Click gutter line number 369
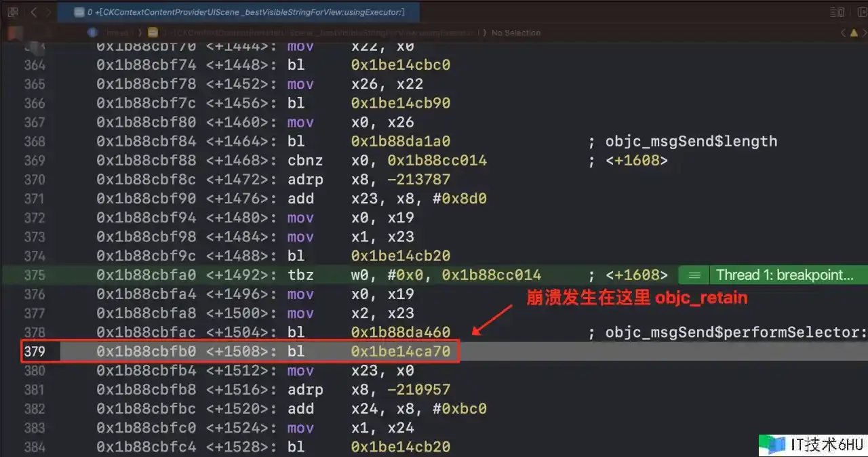The width and height of the screenshot is (868, 457). [34, 161]
